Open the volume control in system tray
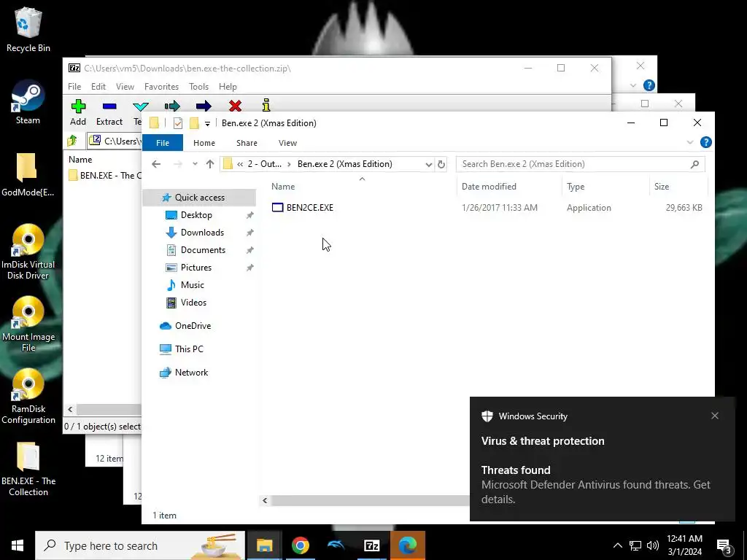Image resolution: width=747 pixels, height=560 pixels. coord(653,545)
